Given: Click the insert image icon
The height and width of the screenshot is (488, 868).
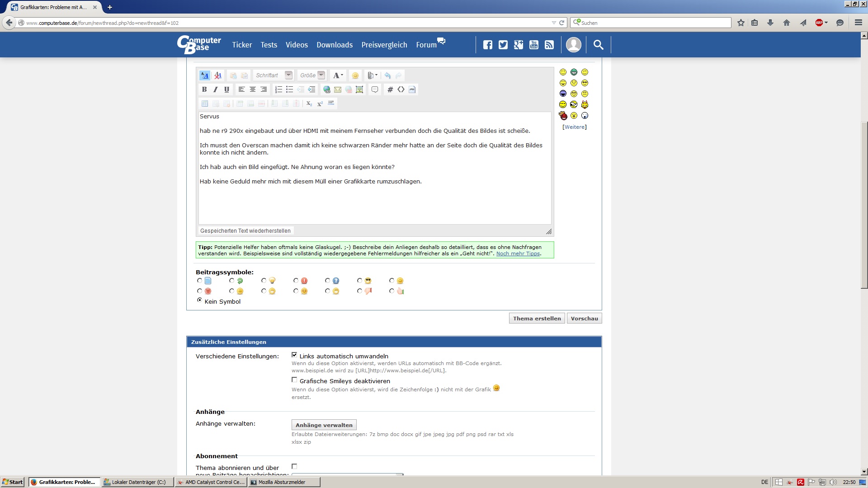Looking at the screenshot, I should 359,89.
